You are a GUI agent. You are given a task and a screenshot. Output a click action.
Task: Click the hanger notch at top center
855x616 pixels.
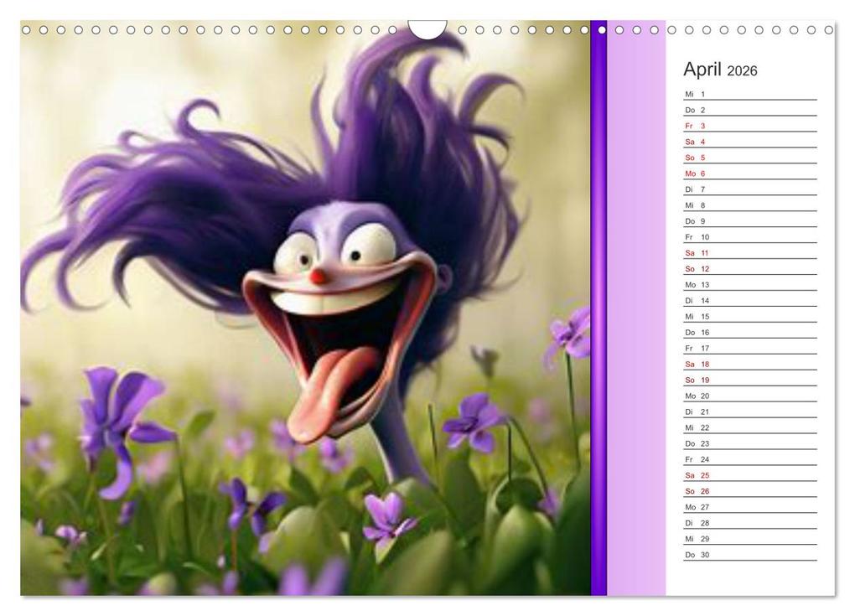click(427, 25)
